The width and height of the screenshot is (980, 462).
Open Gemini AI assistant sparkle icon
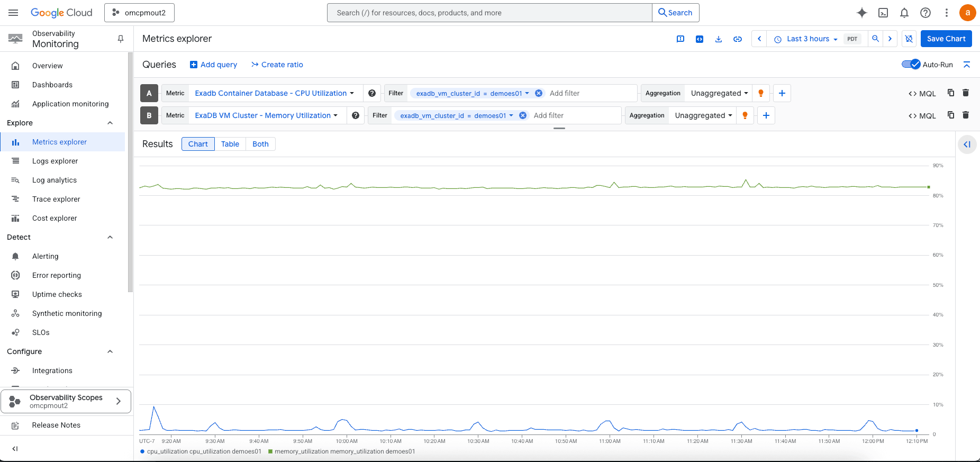click(862, 13)
